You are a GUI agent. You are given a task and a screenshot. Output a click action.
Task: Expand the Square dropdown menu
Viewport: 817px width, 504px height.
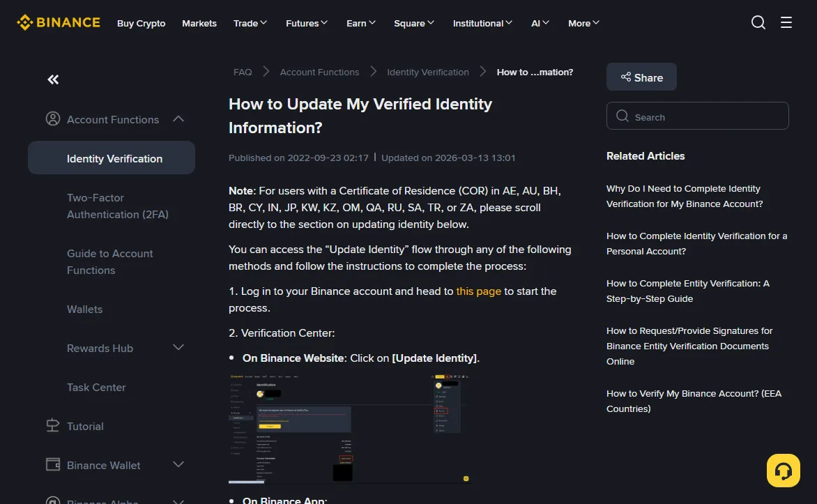click(413, 23)
